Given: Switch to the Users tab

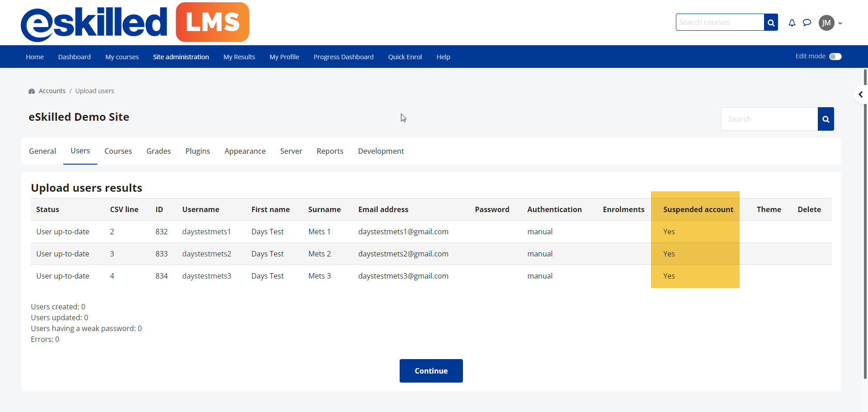Looking at the screenshot, I should [80, 151].
